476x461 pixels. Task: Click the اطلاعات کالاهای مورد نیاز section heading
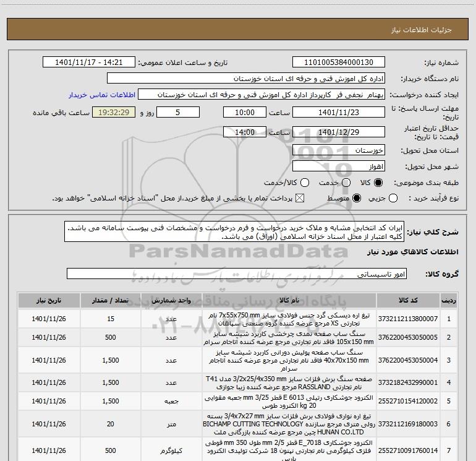pyautogui.click(x=413, y=252)
